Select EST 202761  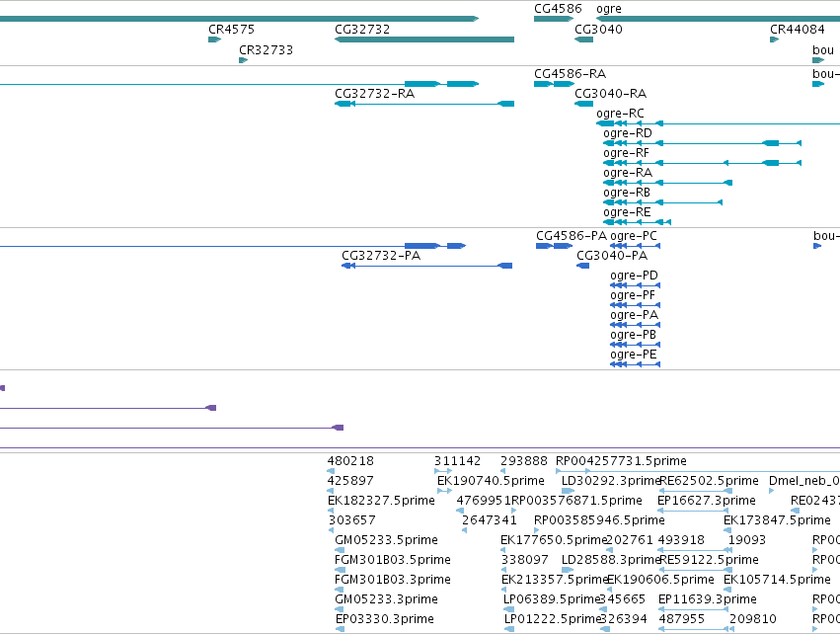[630, 540]
